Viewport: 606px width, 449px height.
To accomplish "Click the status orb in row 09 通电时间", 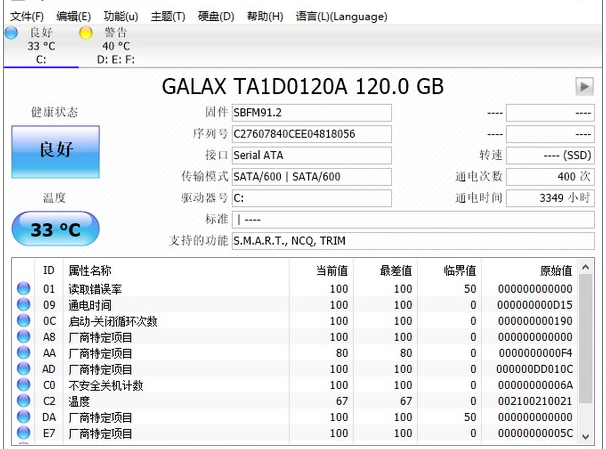I will (24, 304).
